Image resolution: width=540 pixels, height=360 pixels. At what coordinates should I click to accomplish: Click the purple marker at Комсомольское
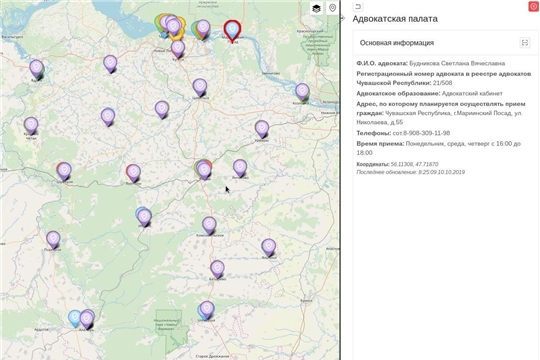(x=209, y=225)
